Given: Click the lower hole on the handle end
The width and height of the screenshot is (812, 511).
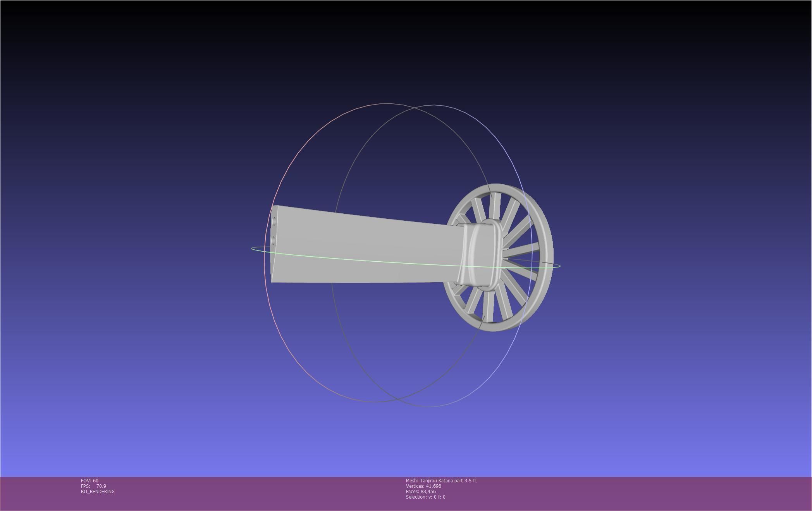Looking at the screenshot, I should tap(274, 241).
